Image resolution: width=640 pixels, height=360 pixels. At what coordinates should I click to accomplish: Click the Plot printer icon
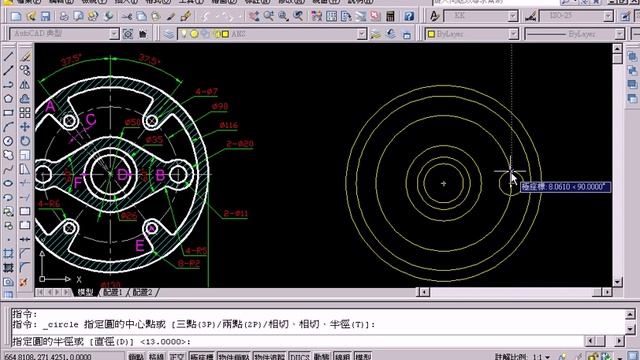click(64, 16)
